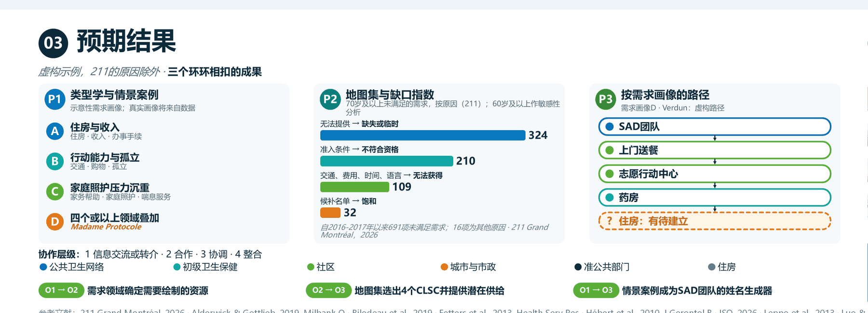
Task: Click the blue dot in the SAD团队 box
Action: tap(610, 127)
